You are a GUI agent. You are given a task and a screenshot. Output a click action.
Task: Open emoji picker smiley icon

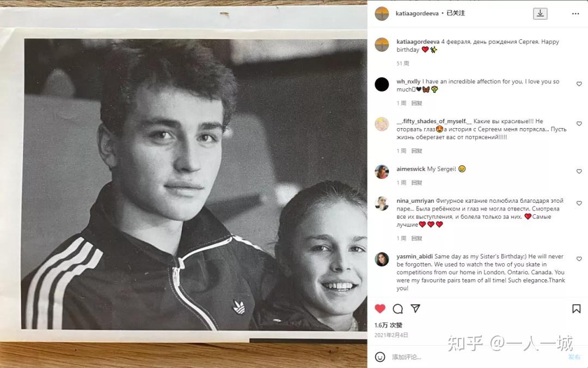(x=380, y=357)
